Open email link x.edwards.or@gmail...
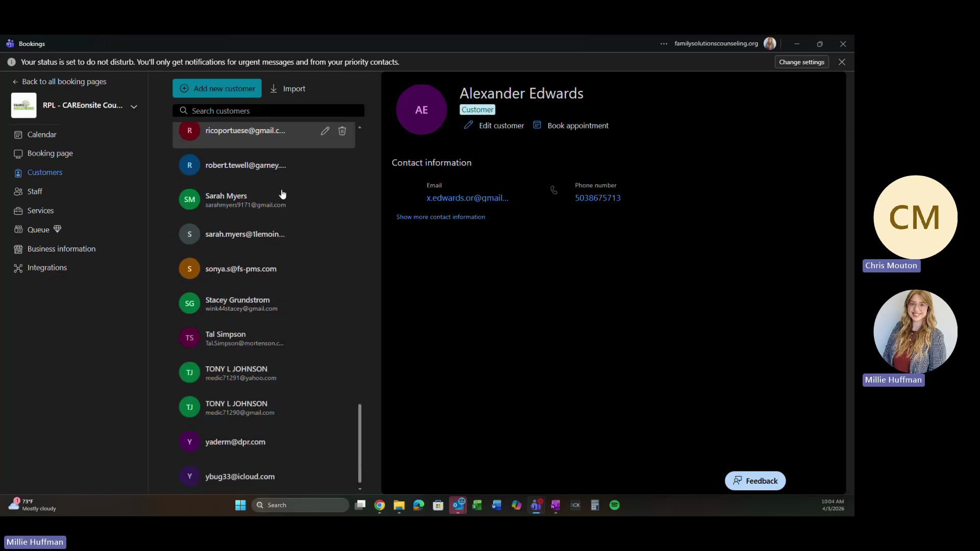This screenshot has width=980, height=551. click(468, 198)
